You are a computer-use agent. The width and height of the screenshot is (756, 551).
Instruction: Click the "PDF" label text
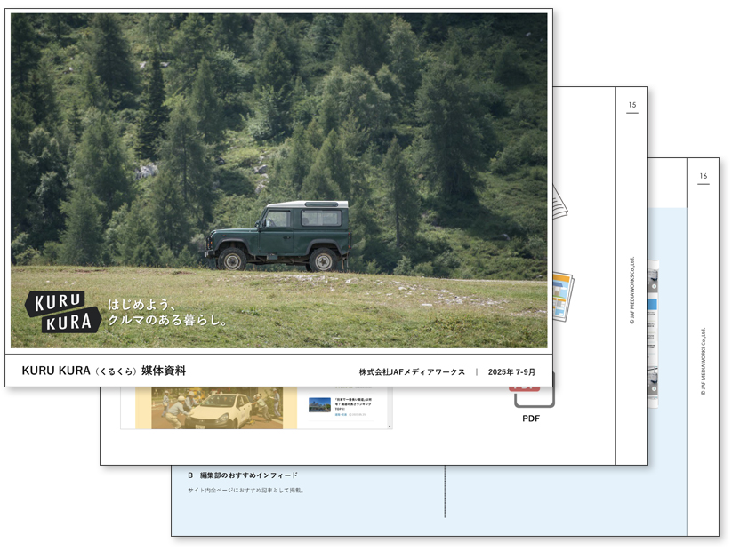531,419
